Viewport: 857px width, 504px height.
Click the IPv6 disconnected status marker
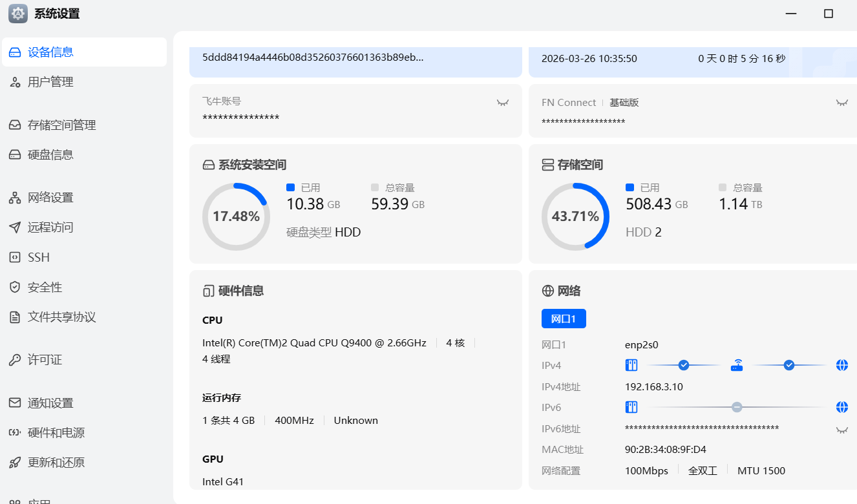pyautogui.click(x=737, y=407)
